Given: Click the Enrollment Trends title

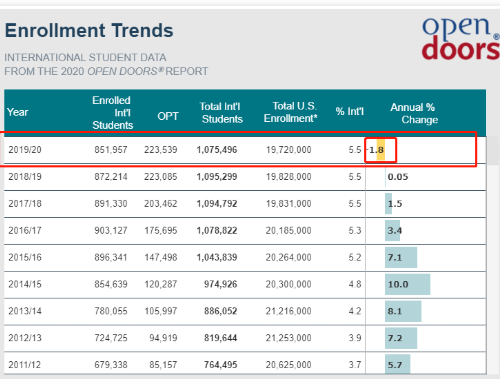Looking at the screenshot, I should tap(89, 30).
